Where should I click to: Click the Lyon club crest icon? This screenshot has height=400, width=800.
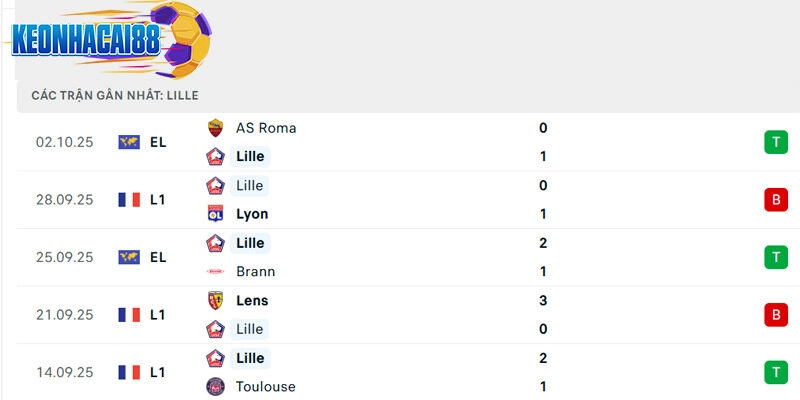(215, 214)
